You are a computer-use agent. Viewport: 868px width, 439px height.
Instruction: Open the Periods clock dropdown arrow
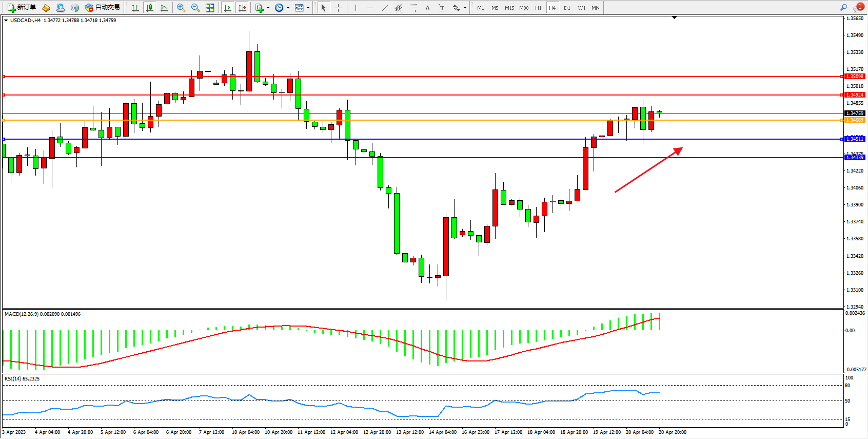(x=288, y=8)
